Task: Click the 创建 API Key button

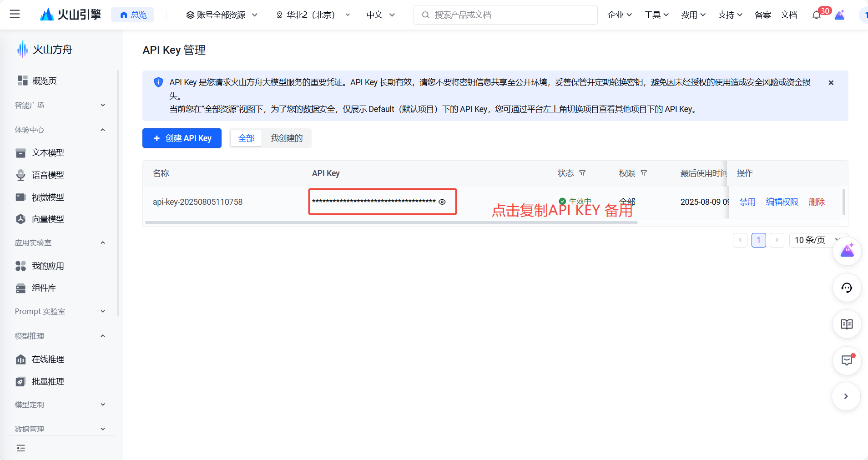Action: pos(182,138)
